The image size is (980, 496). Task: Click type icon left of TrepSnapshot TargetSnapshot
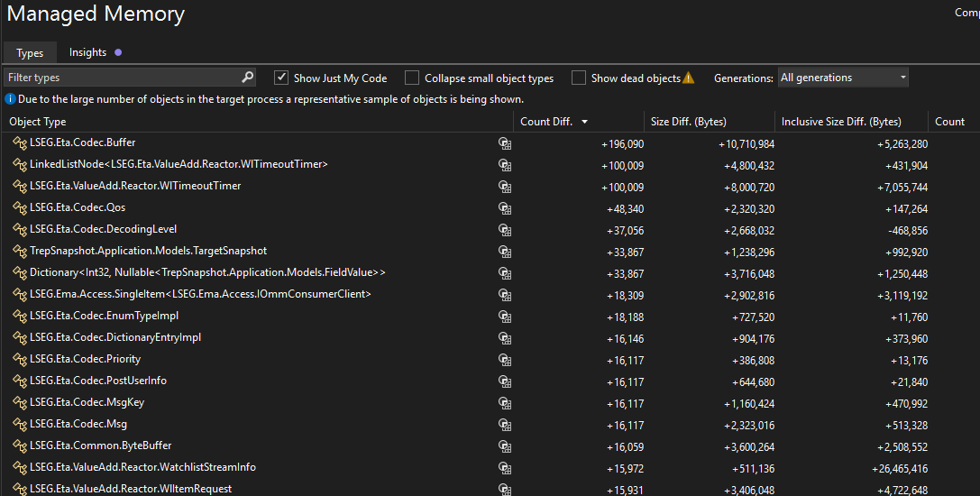click(x=19, y=253)
